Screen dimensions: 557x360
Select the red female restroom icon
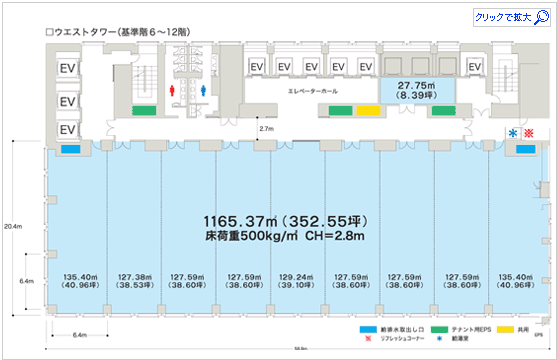pyautogui.click(x=172, y=90)
